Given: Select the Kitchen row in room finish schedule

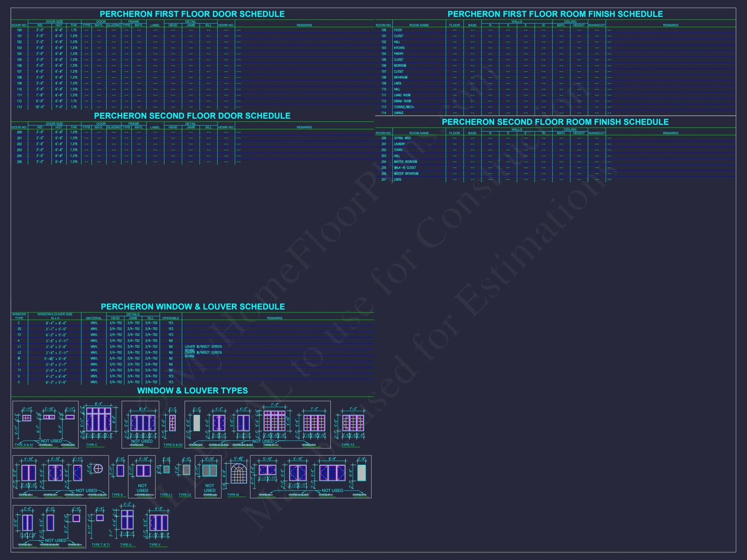Looking at the screenshot, I should (x=399, y=48).
